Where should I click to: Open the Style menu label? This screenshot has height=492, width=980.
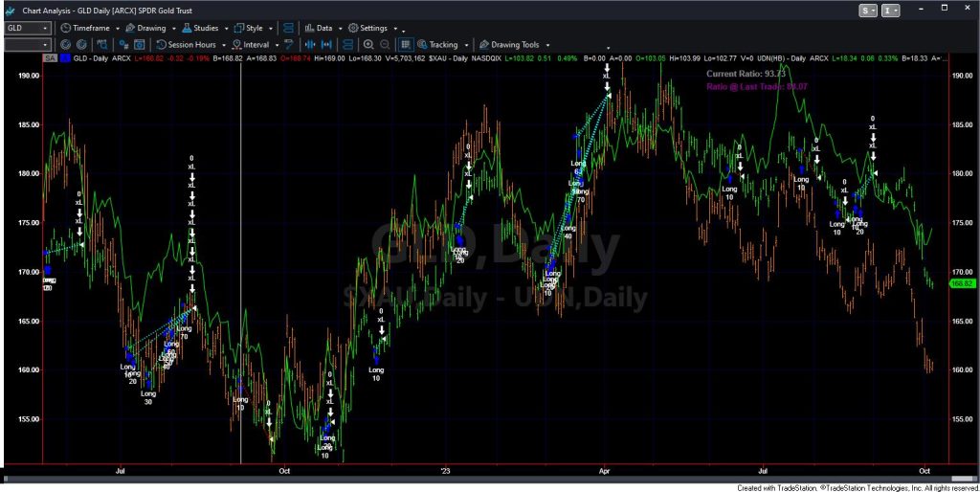[255, 28]
